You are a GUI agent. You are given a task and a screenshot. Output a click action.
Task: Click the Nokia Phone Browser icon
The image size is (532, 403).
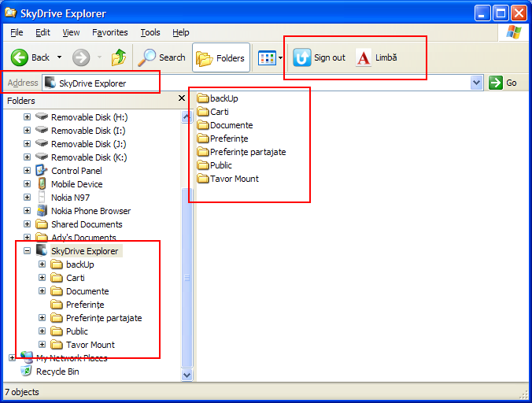coord(42,211)
